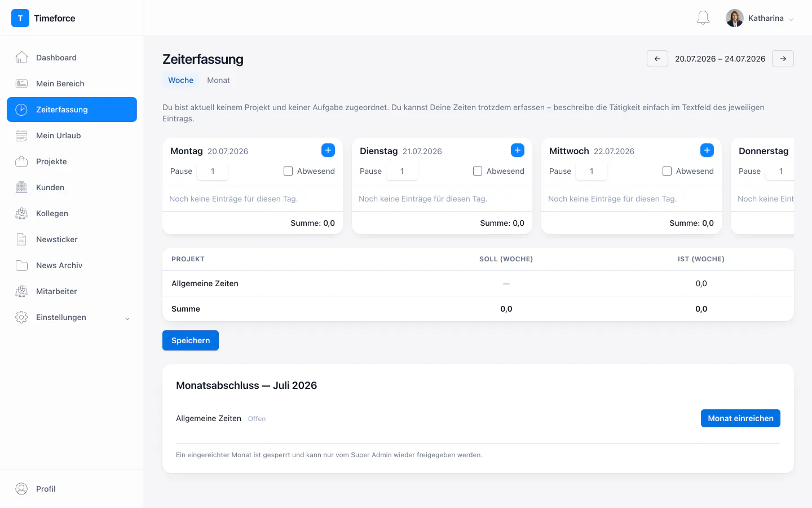
Task: Submit month with Monat einreichen
Action: (740, 418)
